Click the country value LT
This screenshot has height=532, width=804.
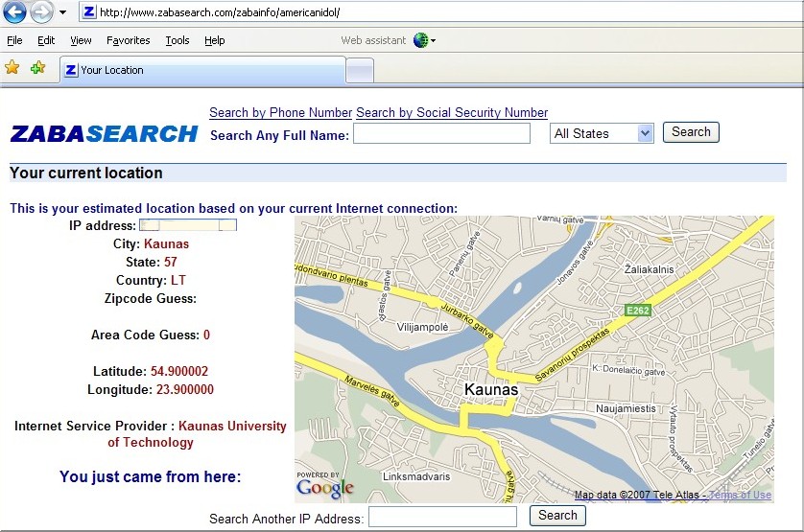178,280
